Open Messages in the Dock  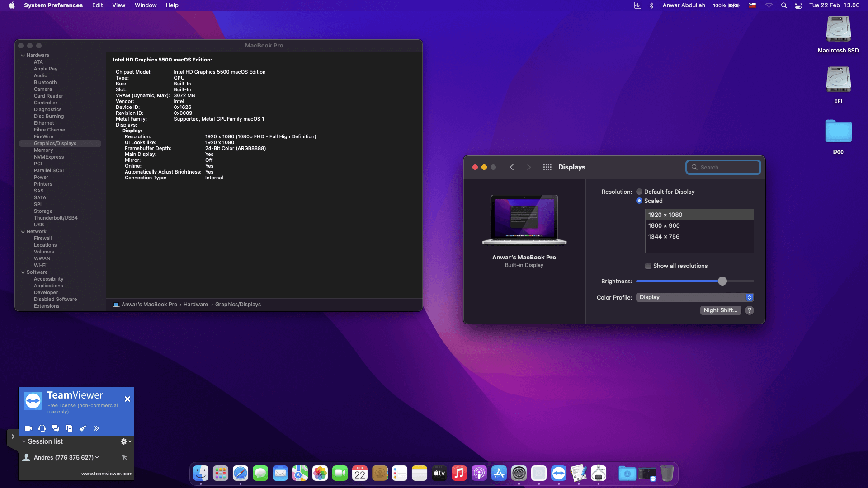tap(260, 474)
